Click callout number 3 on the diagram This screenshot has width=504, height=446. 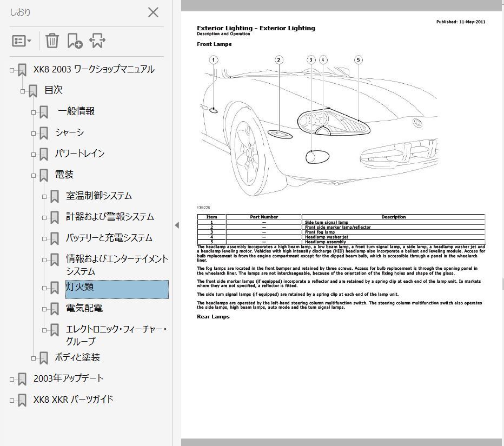(x=311, y=60)
